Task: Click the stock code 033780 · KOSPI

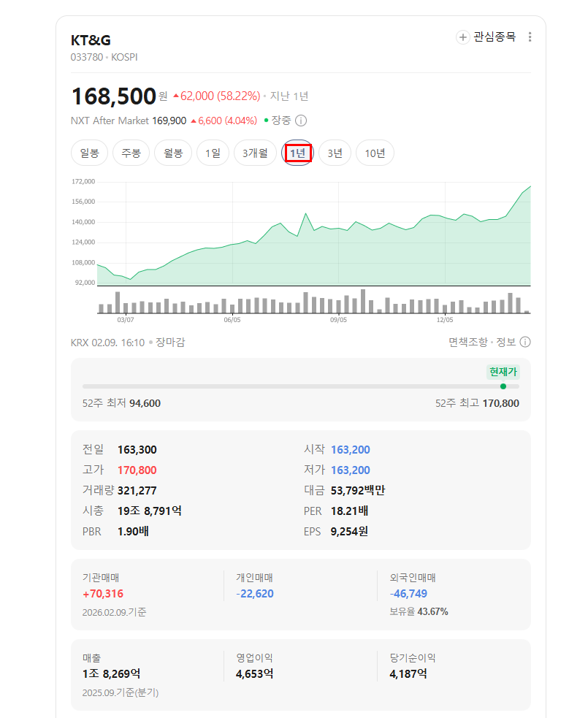Action: pos(104,57)
